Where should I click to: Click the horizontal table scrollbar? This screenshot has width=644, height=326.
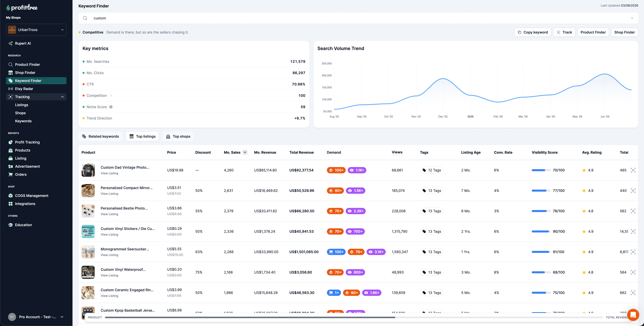(x=250, y=317)
